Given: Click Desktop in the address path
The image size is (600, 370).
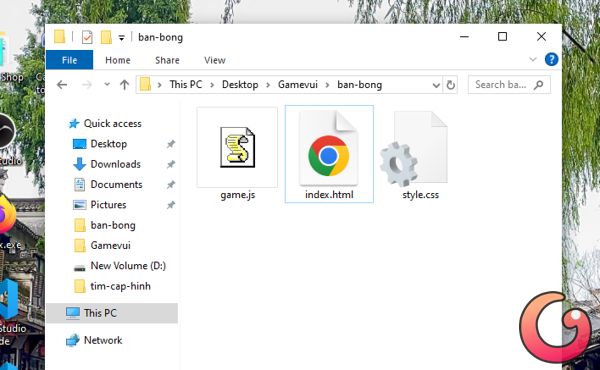Looking at the screenshot, I should [240, 85].
